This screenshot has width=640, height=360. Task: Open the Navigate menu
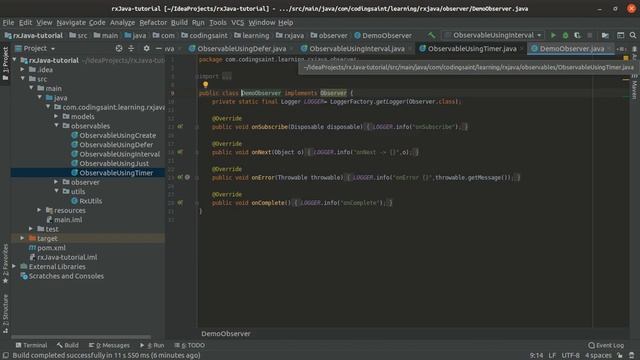(71, 22)
